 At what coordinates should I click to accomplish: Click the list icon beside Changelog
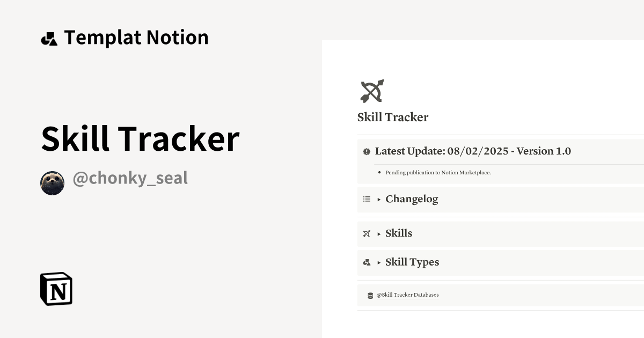coord(367,199)
